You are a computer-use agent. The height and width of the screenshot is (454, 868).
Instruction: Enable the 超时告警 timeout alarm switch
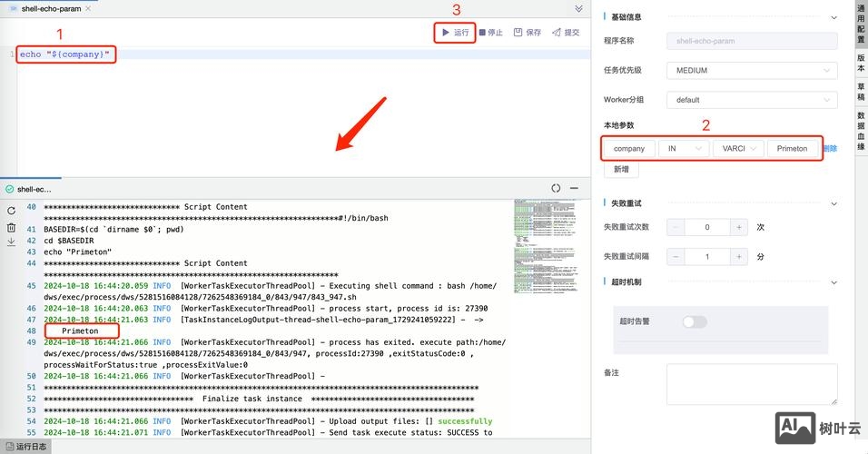(694, 321)
